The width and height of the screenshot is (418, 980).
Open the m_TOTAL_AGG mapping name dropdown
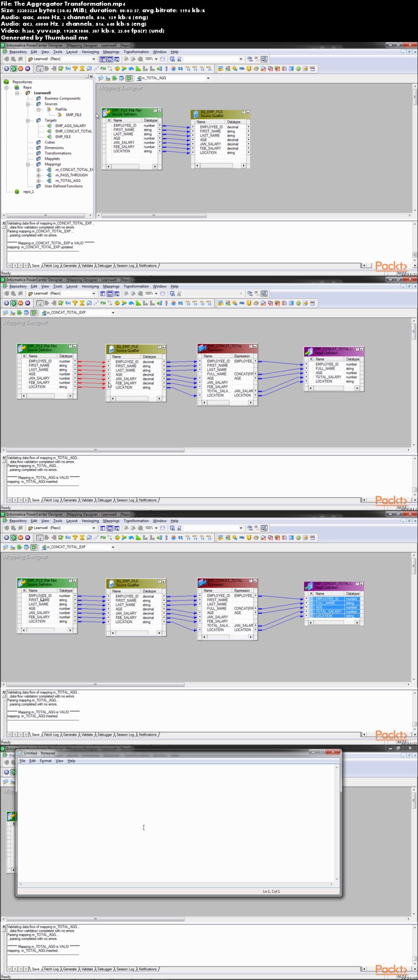(208, 78)
